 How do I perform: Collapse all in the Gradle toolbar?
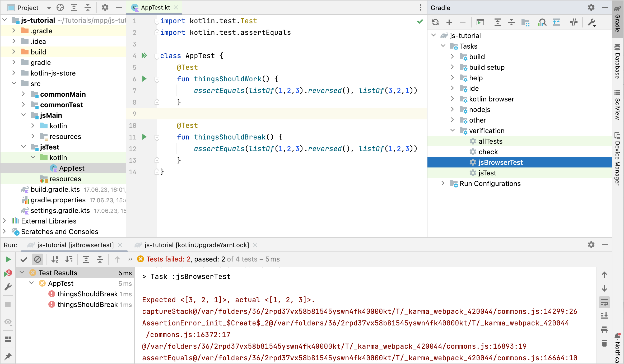point(511,22)
